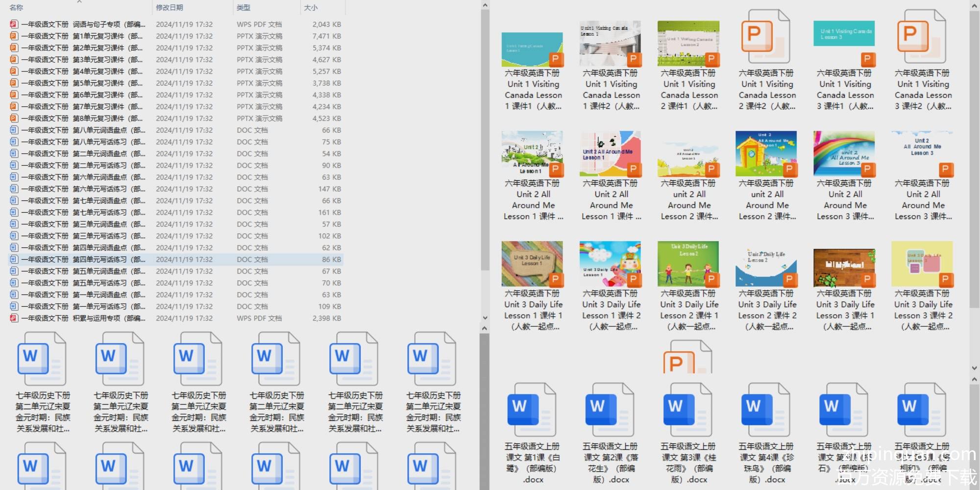The image size is (980, 490).
Task: Click the PPTX icon beside 第7单元复习课件
Action: coord(14,106)
